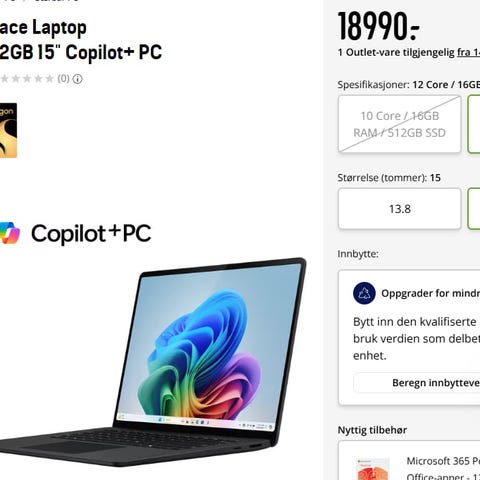This screenshot has width=480, height=480.
Task: Click the empty star rating row
Action: (x=27, y=79)
